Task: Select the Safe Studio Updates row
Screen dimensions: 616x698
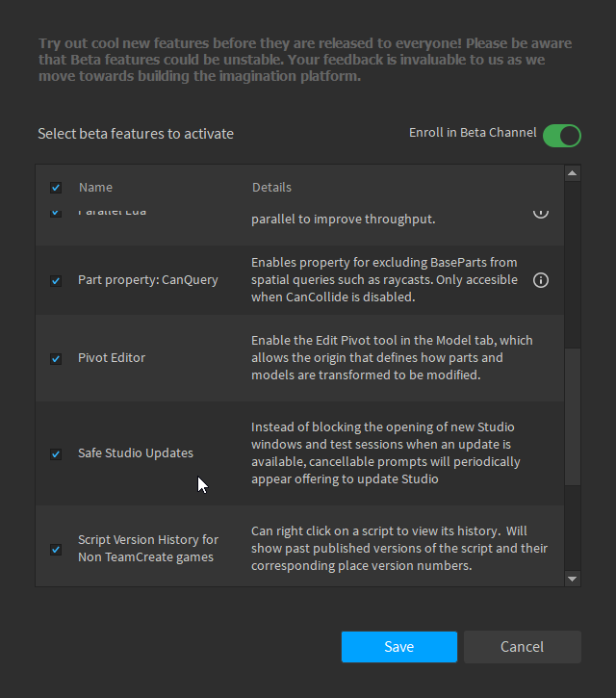Action: (136, 453)
